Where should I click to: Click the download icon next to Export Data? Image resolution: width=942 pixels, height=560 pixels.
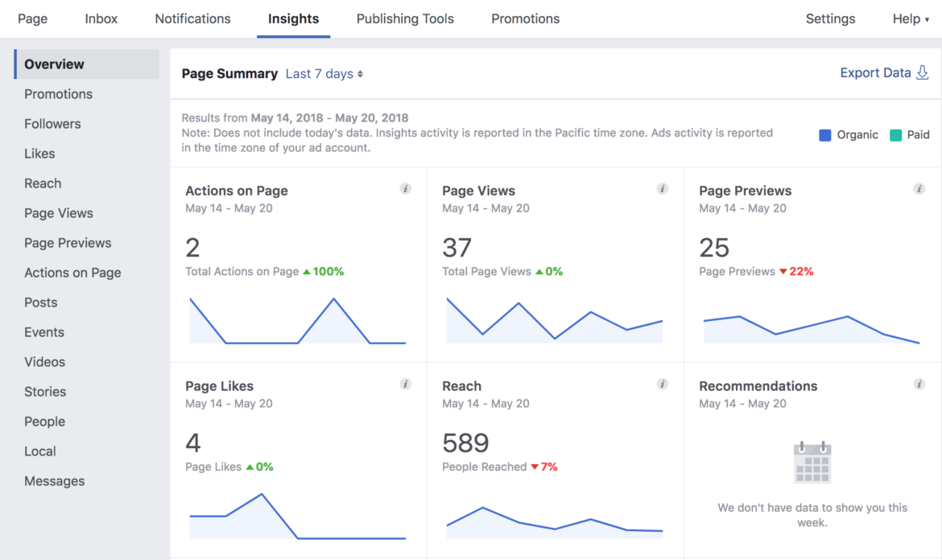click(924, 72)
